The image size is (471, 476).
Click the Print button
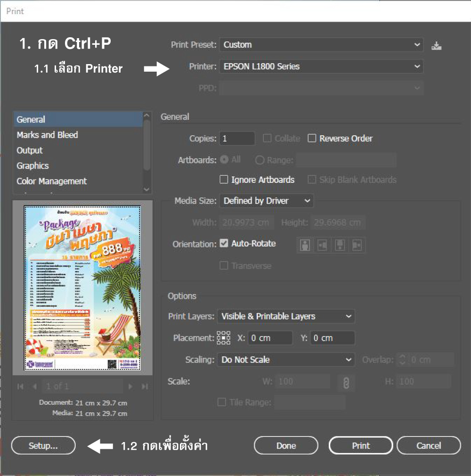(x=361, y=445)
